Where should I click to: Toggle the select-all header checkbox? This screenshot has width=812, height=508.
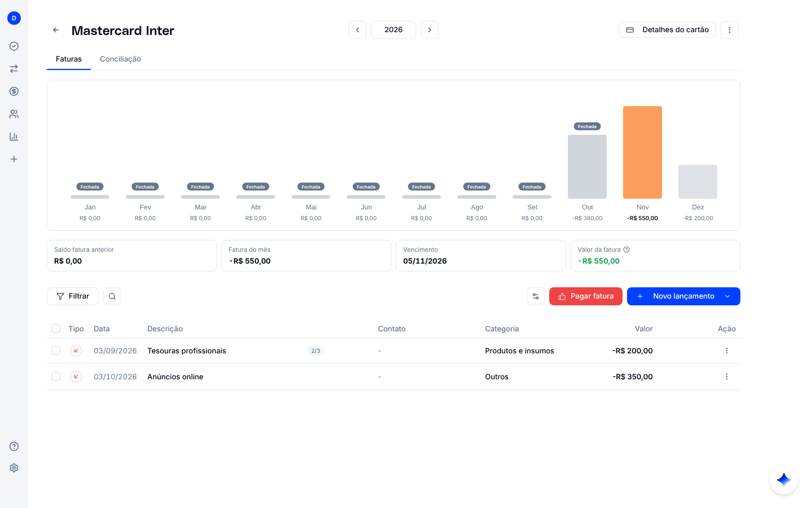(x=56, y=329)
